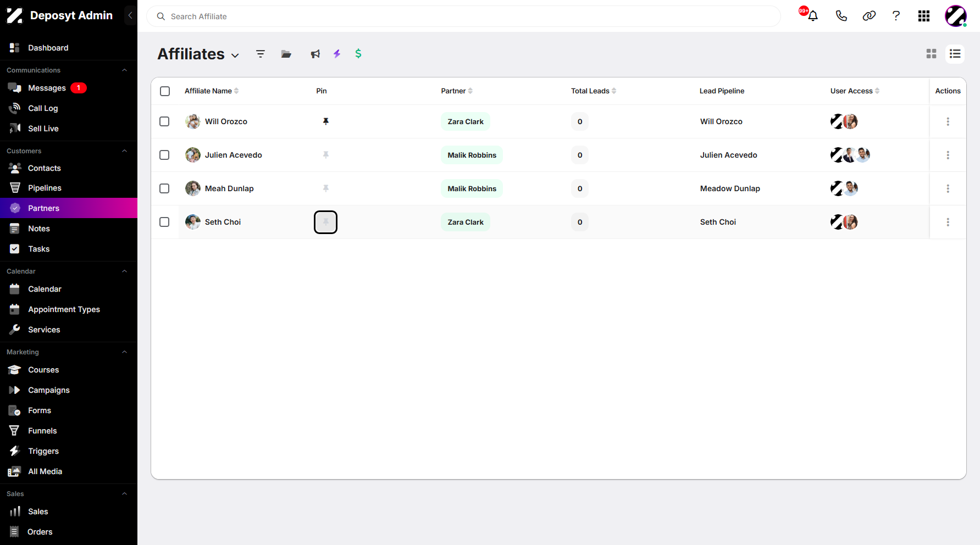Collapse the Customers sidebar section
Viewport: 980px width, 545px height.
pos(124,151)
